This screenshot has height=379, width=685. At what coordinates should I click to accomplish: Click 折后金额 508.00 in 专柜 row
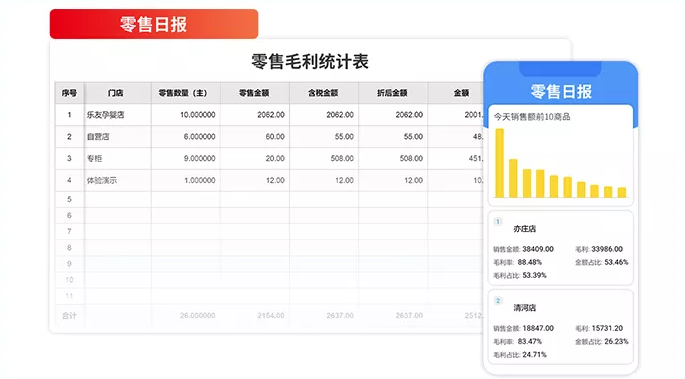pyautogui.click(x=411, y=158)
